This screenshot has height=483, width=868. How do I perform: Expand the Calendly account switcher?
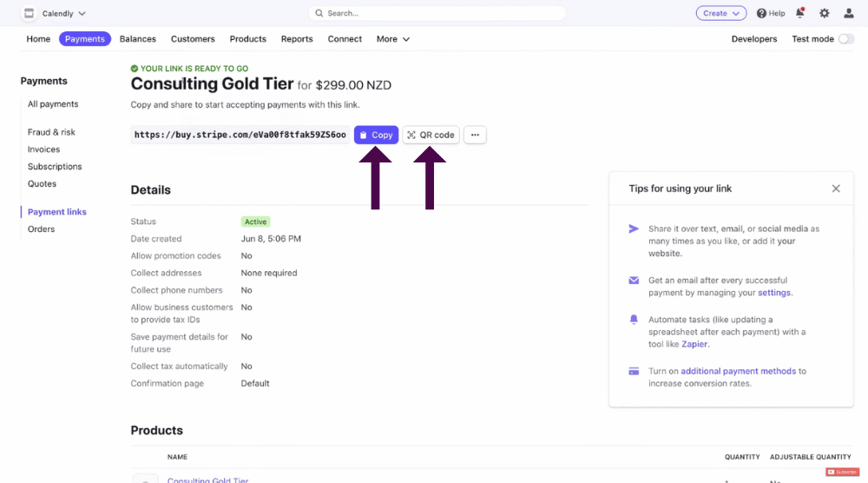click(x=63, y=13)
